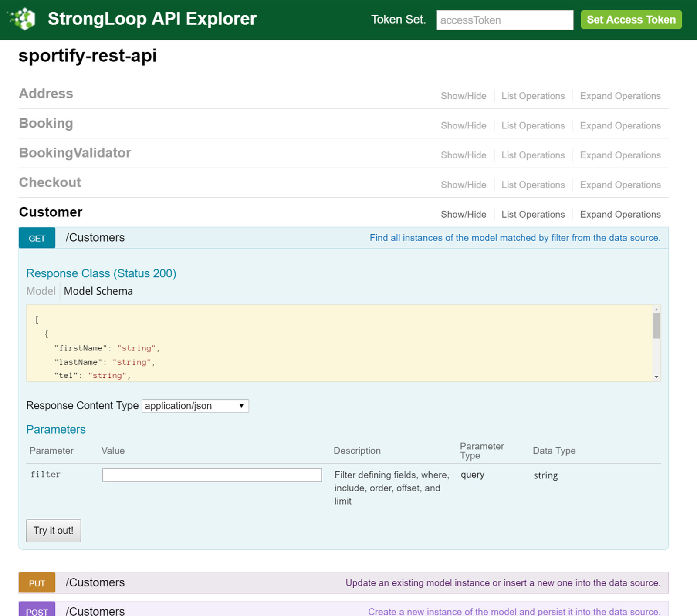
Task: Click the schema box scrollbar thumb
Action: click(x=656, y=326)
